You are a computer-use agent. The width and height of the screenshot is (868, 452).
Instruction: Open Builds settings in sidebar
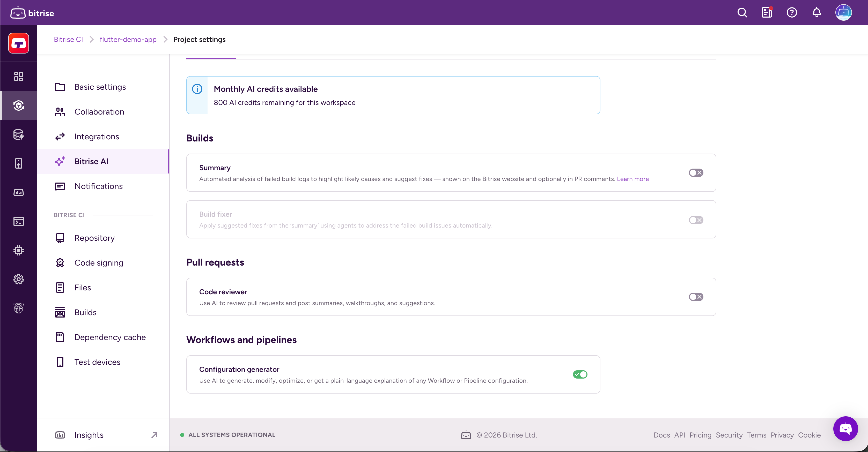pos(103,312)
